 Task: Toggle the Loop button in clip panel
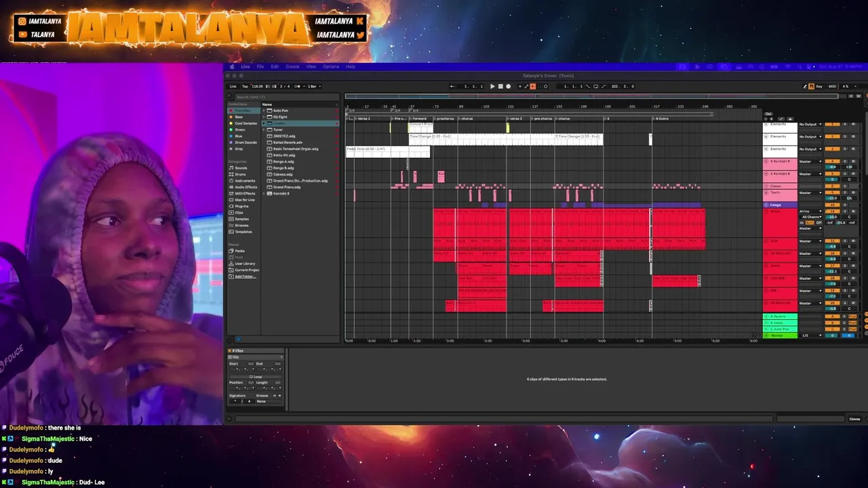click(x=255, y=376)
